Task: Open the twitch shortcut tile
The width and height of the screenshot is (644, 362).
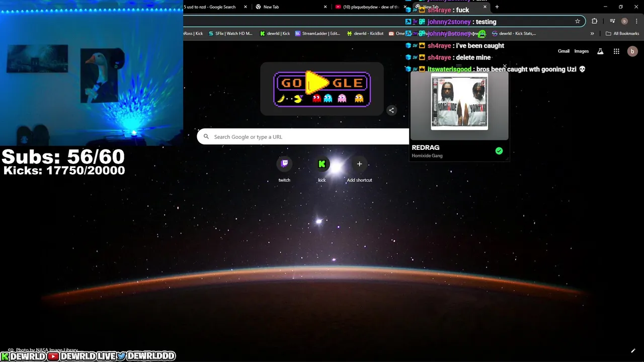Action: pyautogui.click(x=284, y=170)
